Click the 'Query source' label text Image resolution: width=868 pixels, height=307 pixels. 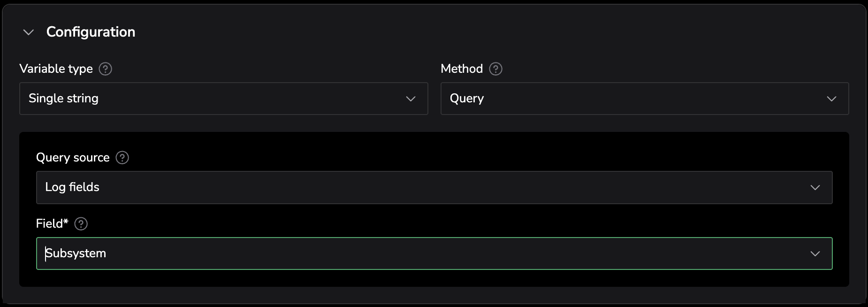click(x=73, y=158)
